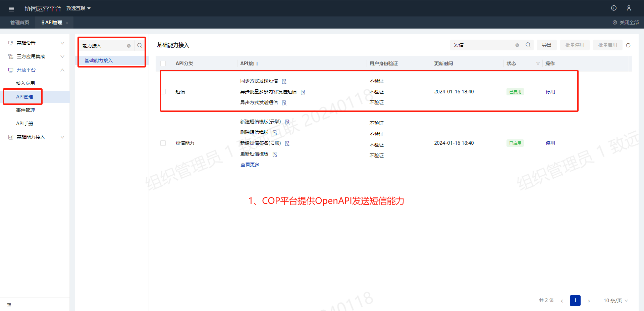The image size is (644, 311).
Task: Refresh the API list
Action: pyautogui.click(x=628, y=45)
